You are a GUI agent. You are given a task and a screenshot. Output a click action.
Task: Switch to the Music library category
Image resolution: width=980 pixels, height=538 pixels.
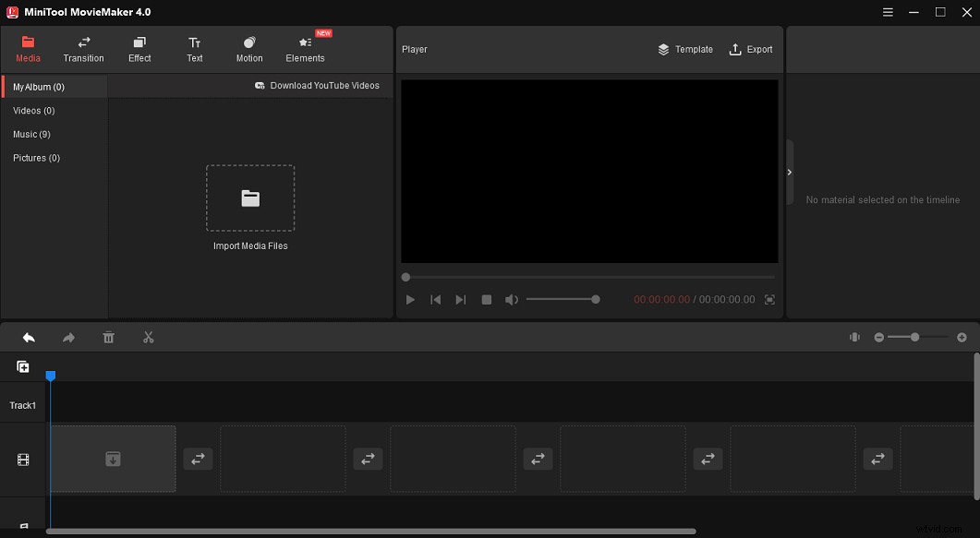click(x=31, y=134)
